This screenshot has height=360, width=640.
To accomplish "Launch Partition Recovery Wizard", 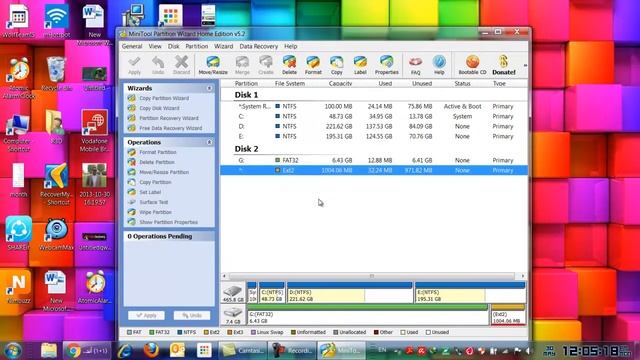I will (x=169, y=118).
